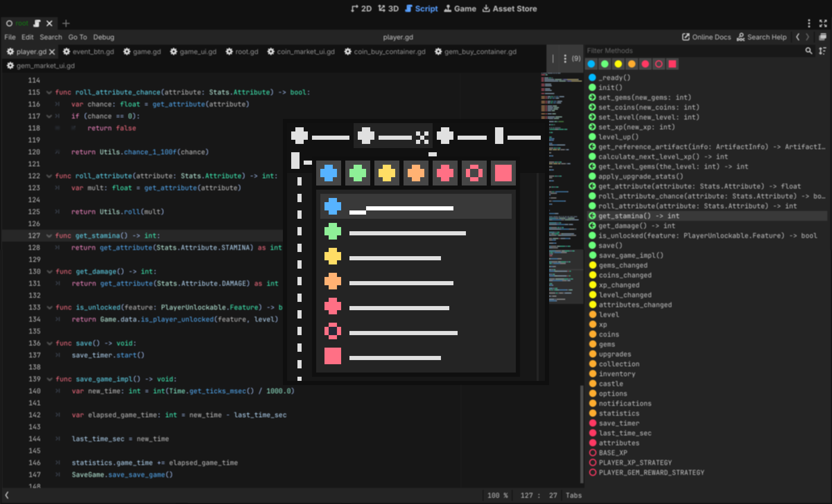Go back with the left history arrow
832x504 pixels.
coord(798,37)
